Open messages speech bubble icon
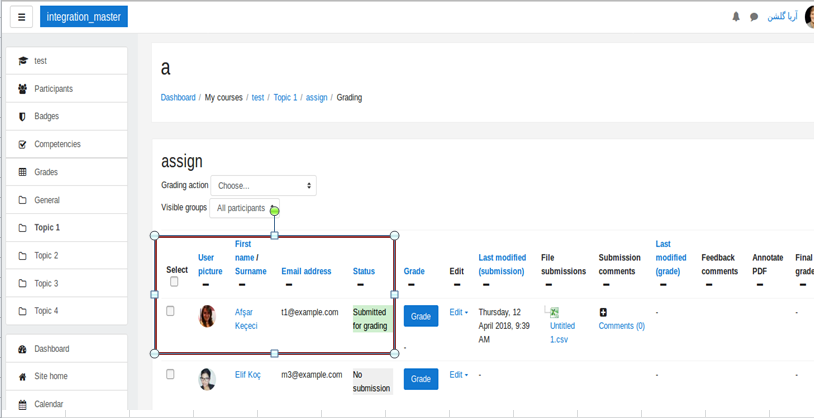The width and height of the screenshot is (814, 418). coord(754,17)
